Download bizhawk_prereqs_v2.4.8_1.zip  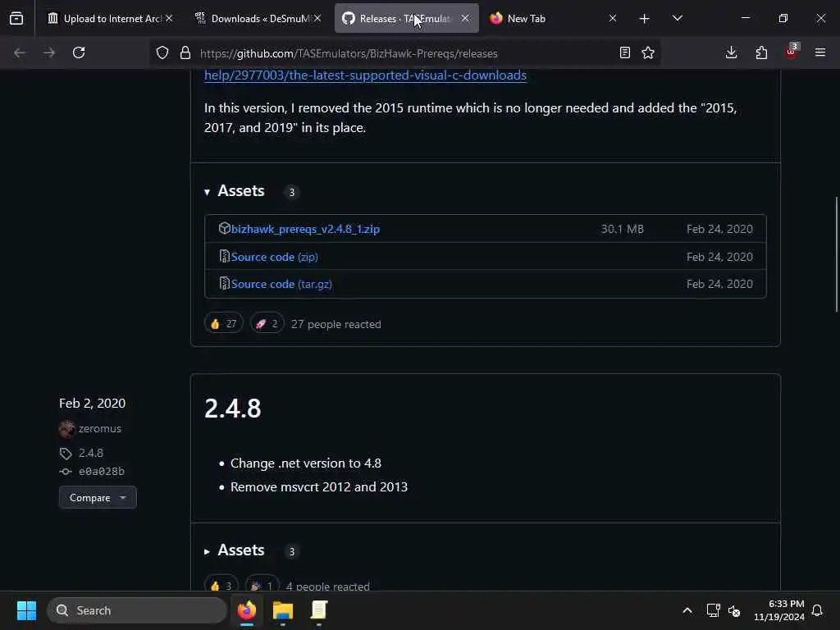pos(305,230)
